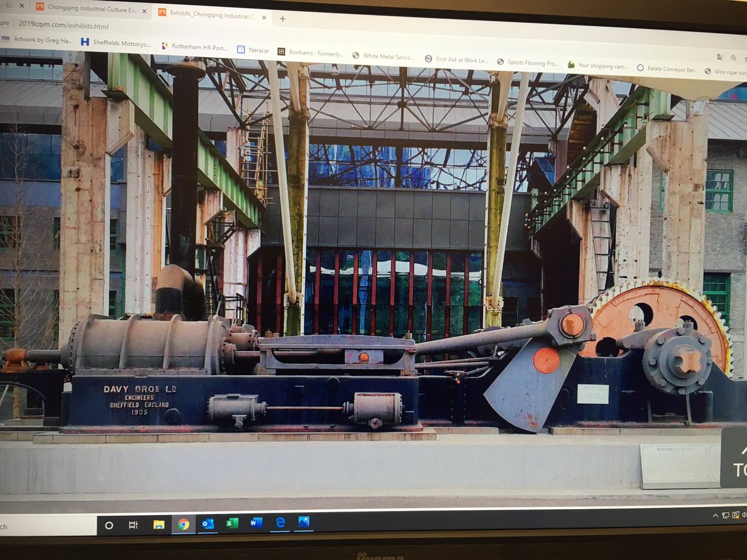This screenshot has height=560, width=747.
Task: Open a new browser tab
Action: click(282, 19)
